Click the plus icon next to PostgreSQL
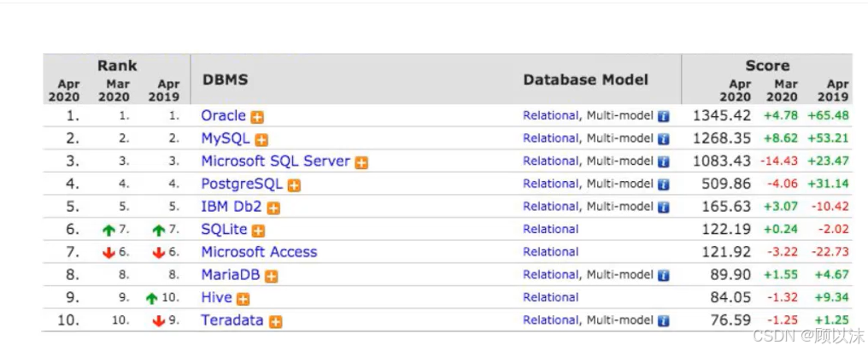868x351 pixels. [294, 185]
